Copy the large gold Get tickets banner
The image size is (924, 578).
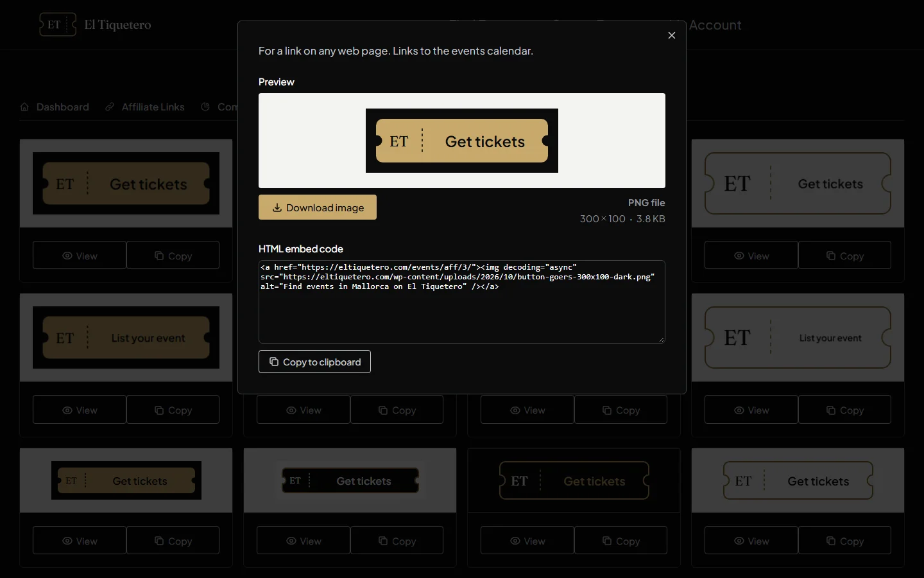click(x=173, y=256)
